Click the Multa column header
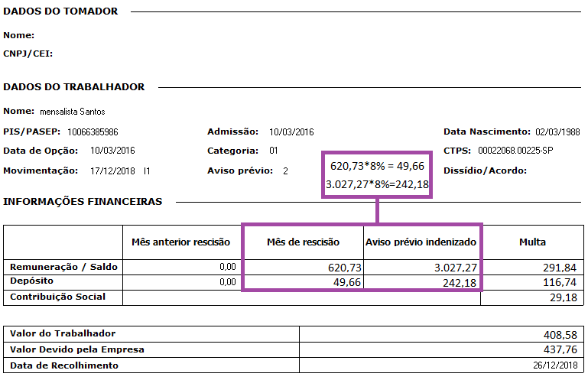Viewport: 588px width, 380px height. coord(532,242)
